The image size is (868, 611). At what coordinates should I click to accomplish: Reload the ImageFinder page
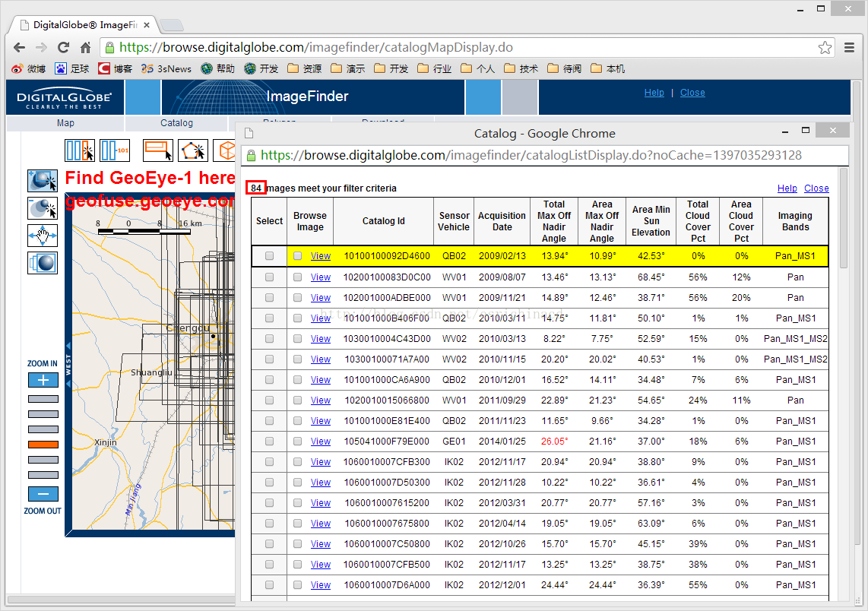click(x=64, y=48)
